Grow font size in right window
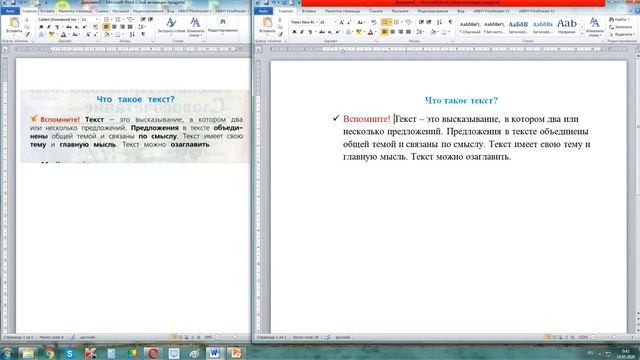640x360 pixels. click(x=342, y=22)
